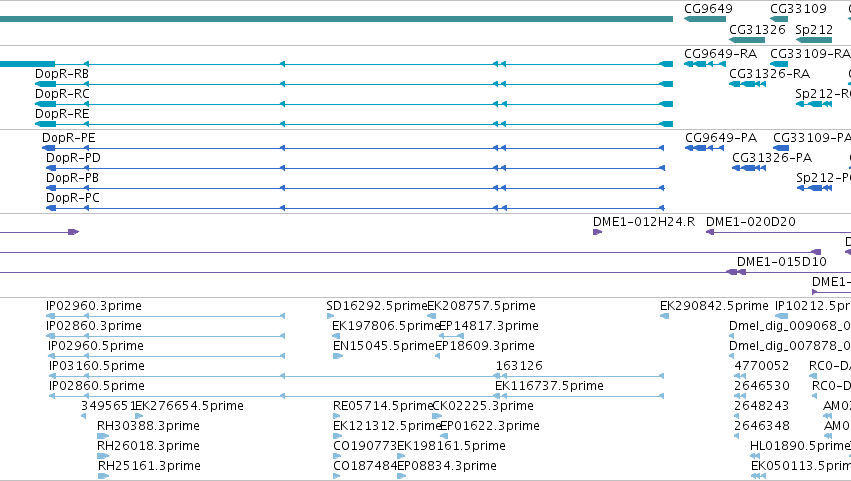
Task: Select the DopR-PD protein label
Action: tap(73, 158)
